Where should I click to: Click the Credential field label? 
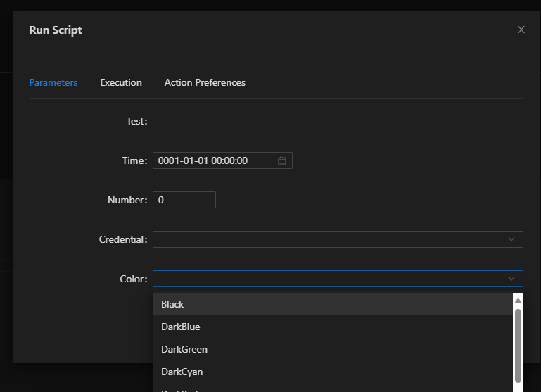coord(123,239)
